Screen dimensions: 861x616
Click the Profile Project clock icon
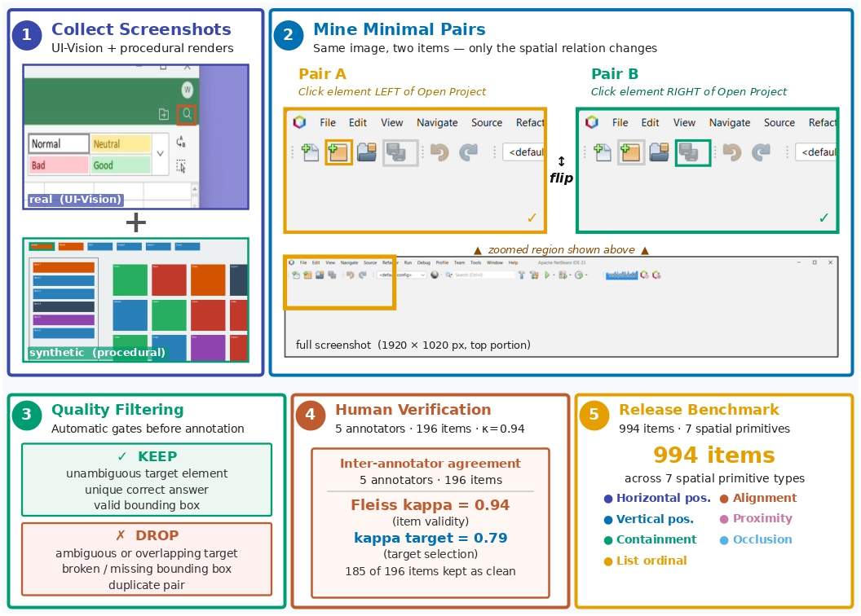578,275
